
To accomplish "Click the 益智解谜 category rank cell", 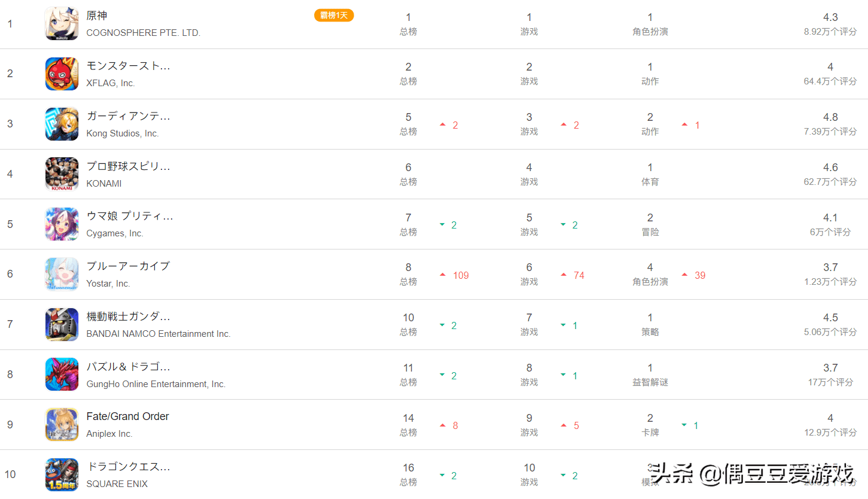I will coord(650,375).
